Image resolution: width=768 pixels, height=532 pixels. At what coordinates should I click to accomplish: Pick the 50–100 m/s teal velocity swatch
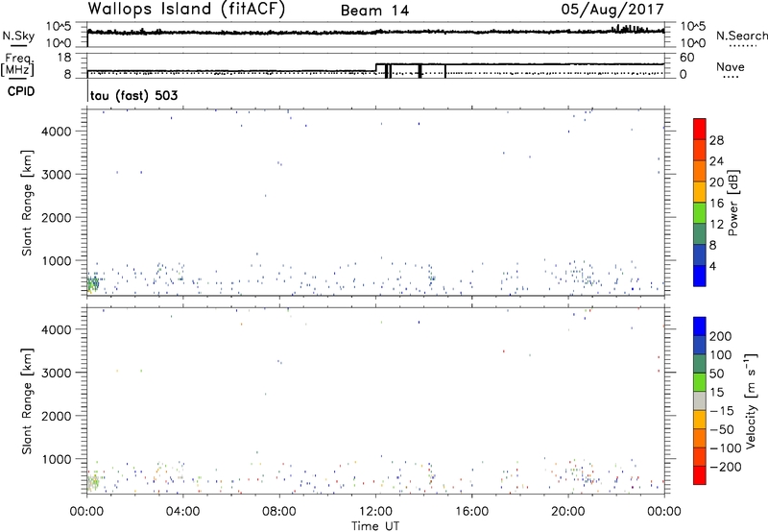[700, 364]
